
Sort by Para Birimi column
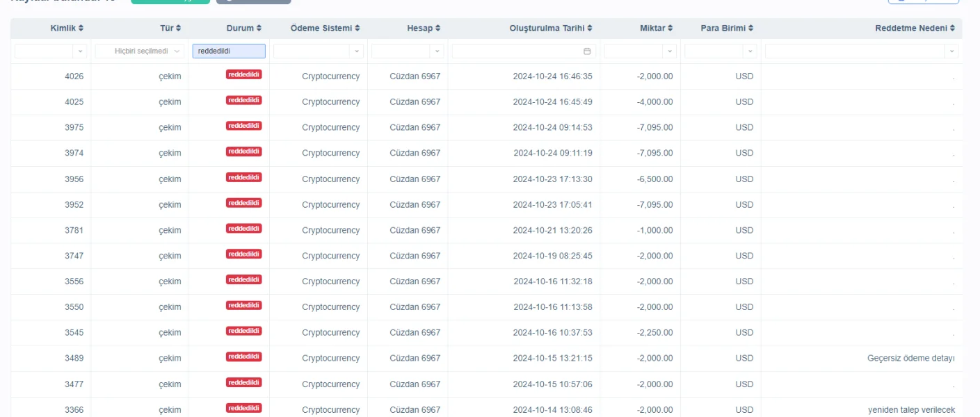[751, 28]
